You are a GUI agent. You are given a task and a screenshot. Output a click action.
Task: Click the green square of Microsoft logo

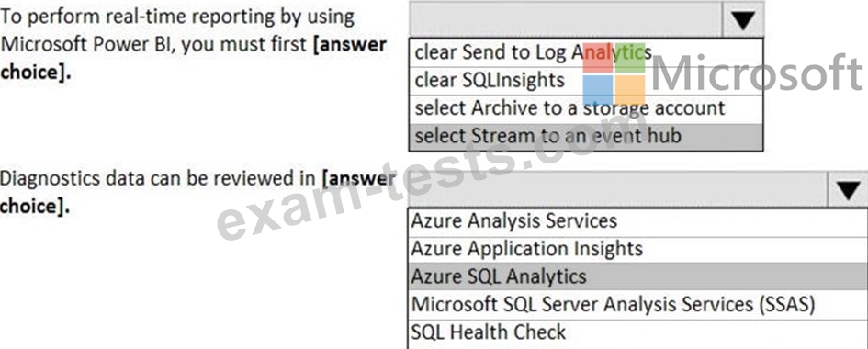point(630,58)
